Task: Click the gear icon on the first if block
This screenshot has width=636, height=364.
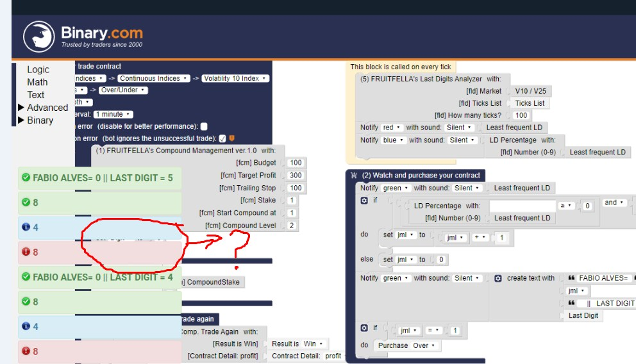Action: (x=364, y=201)
